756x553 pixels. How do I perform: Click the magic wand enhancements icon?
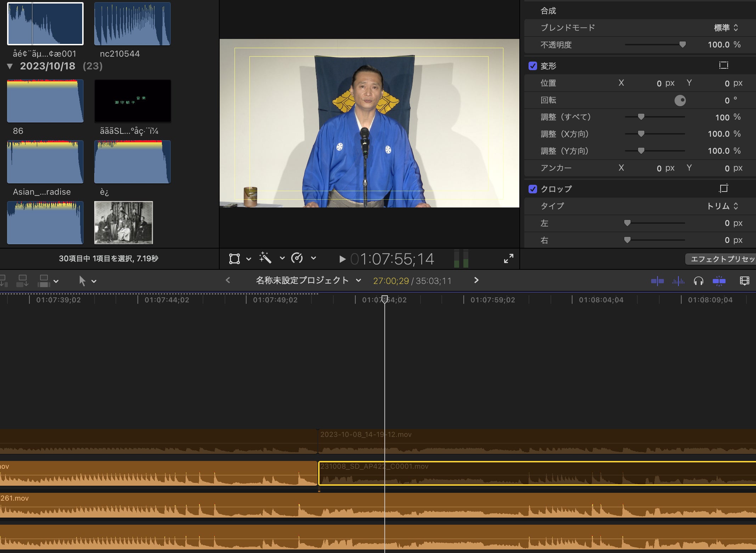pyautogui.click(x=265, y=258)
